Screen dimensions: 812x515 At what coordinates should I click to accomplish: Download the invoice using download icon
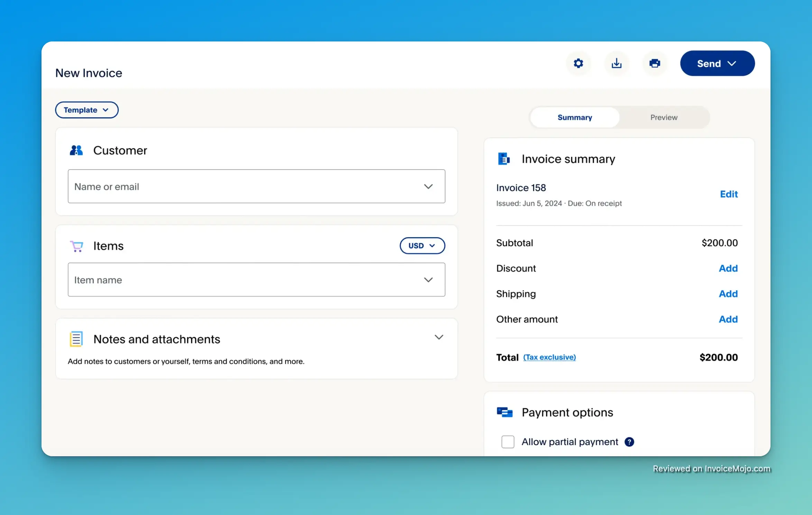[x=617, y=63]
